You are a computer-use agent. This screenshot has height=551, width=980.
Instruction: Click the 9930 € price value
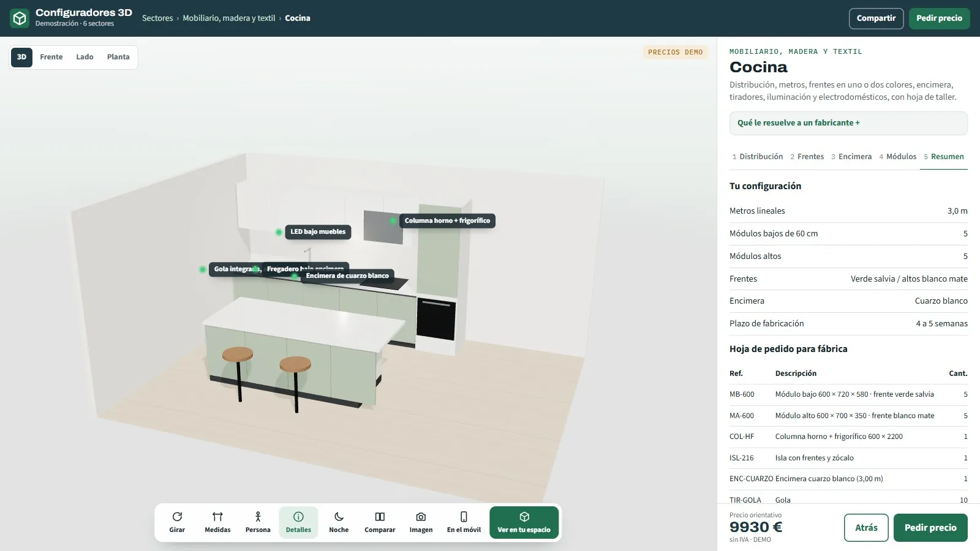point(756,527)
